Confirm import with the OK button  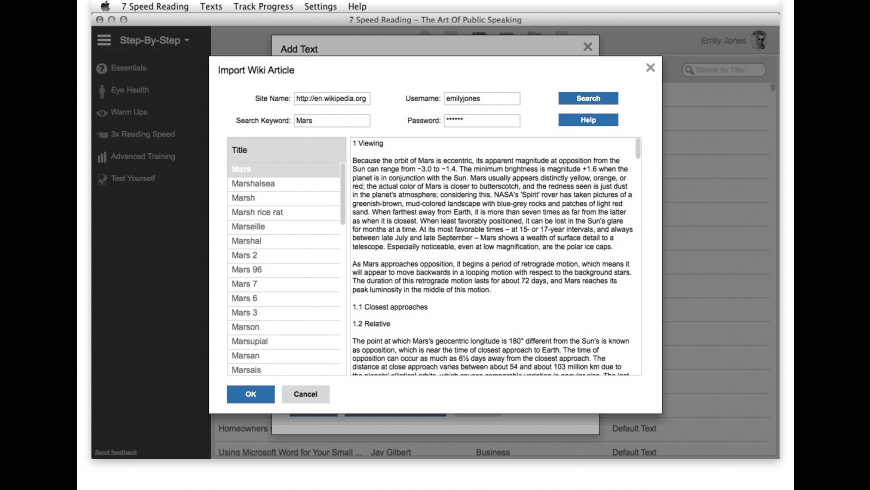coord(251,394)
